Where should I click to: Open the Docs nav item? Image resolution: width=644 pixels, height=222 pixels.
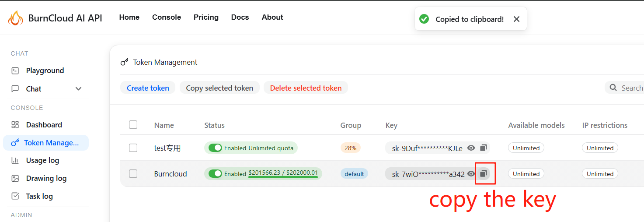click(x=240, y=17)
